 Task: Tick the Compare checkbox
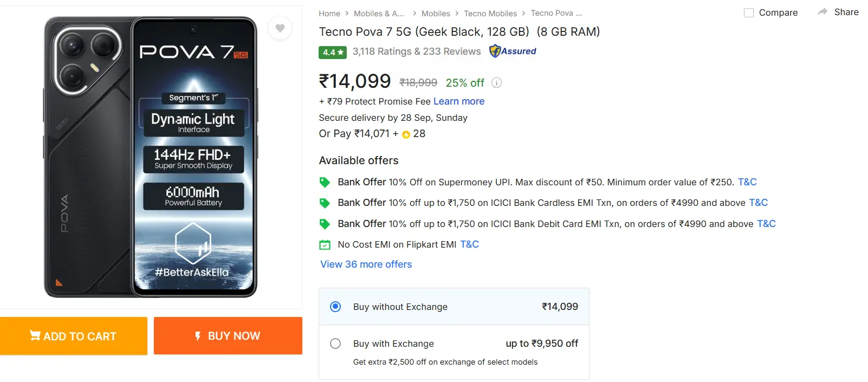point(749,12)
